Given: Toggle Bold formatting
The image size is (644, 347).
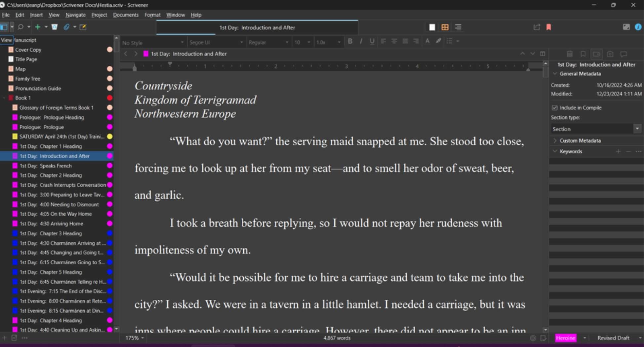Looking at the screenshot, I should pyautogui.click(x=350, y=41).
